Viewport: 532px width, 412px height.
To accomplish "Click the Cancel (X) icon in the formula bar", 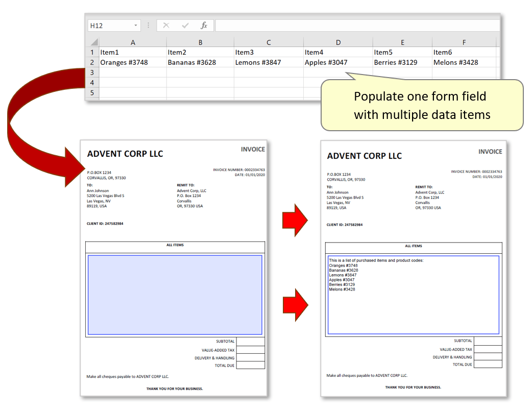I will coord(166,25).
